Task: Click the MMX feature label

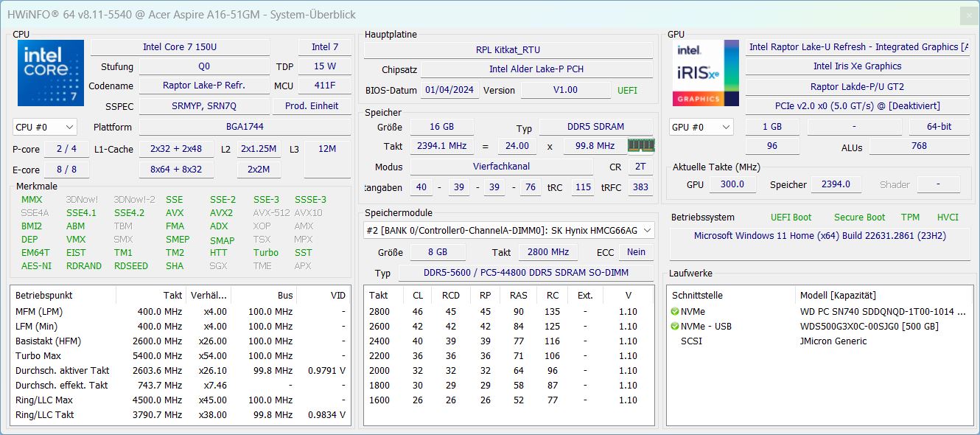Action: click(32, 199)
